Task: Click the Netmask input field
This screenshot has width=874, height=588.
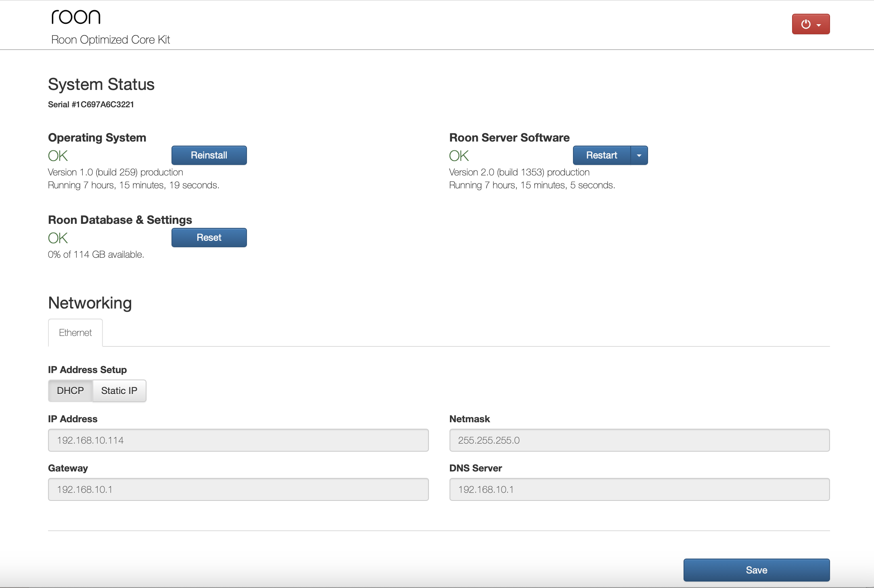Action: coord(639,440)
